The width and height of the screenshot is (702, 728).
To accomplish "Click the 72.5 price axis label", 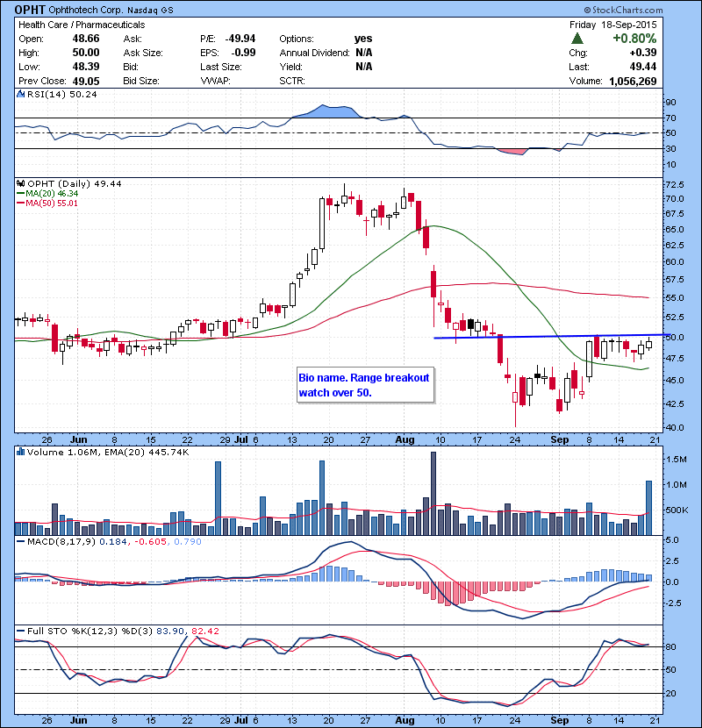I will click(675, 185).
